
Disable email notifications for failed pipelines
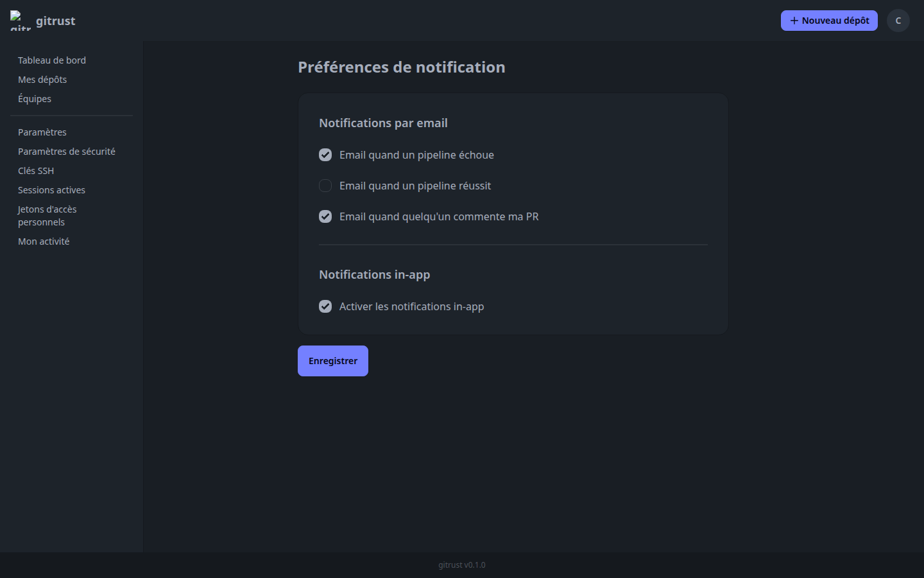point(325,155)
